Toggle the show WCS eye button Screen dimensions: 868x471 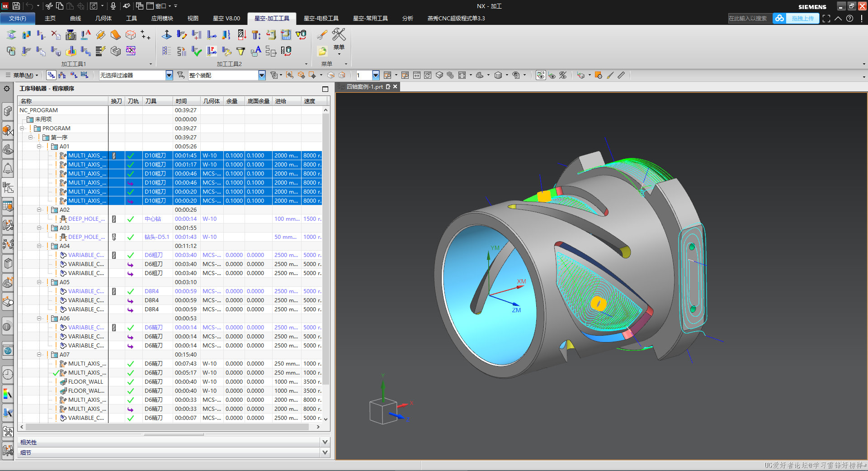click(x=552, y=75)
